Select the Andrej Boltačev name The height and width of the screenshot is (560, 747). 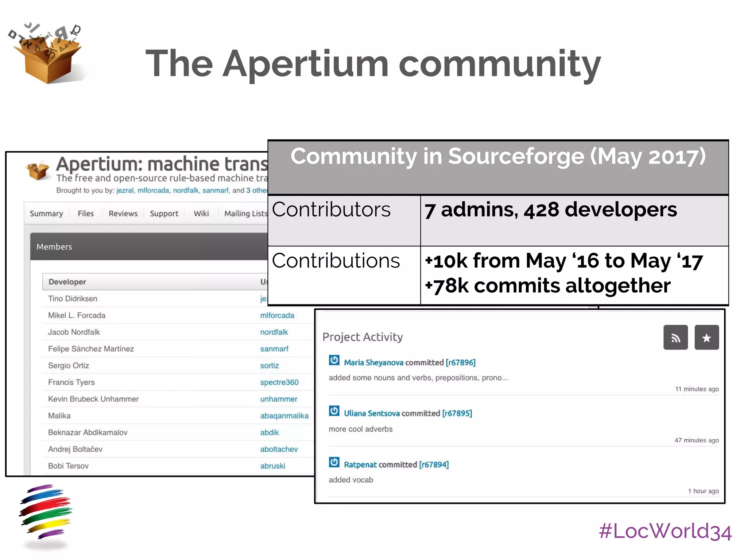[x=75, y=450]
